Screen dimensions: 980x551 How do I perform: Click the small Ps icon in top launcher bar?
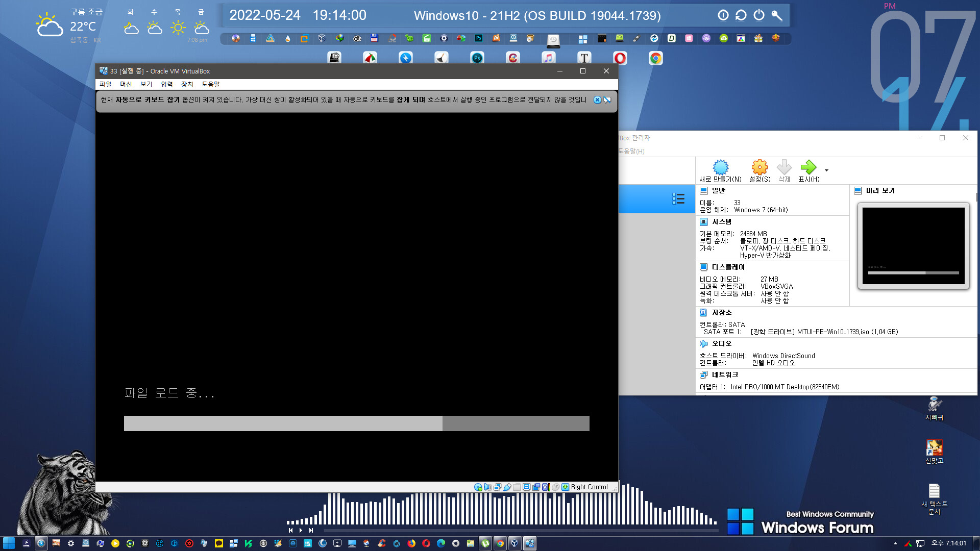[478, 38]
